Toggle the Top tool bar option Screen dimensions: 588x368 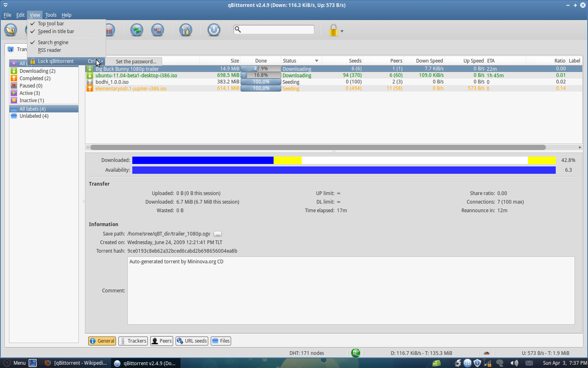pyautogui.click(x=67, y=24)
